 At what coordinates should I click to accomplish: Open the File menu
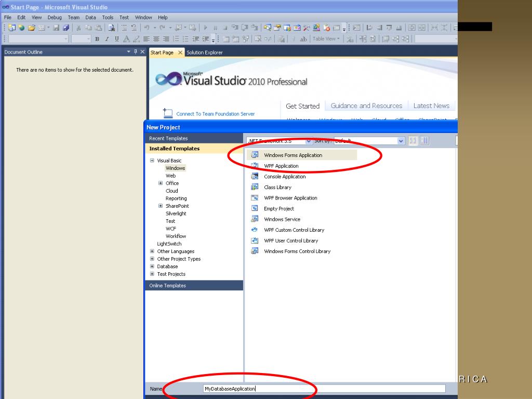7,17
